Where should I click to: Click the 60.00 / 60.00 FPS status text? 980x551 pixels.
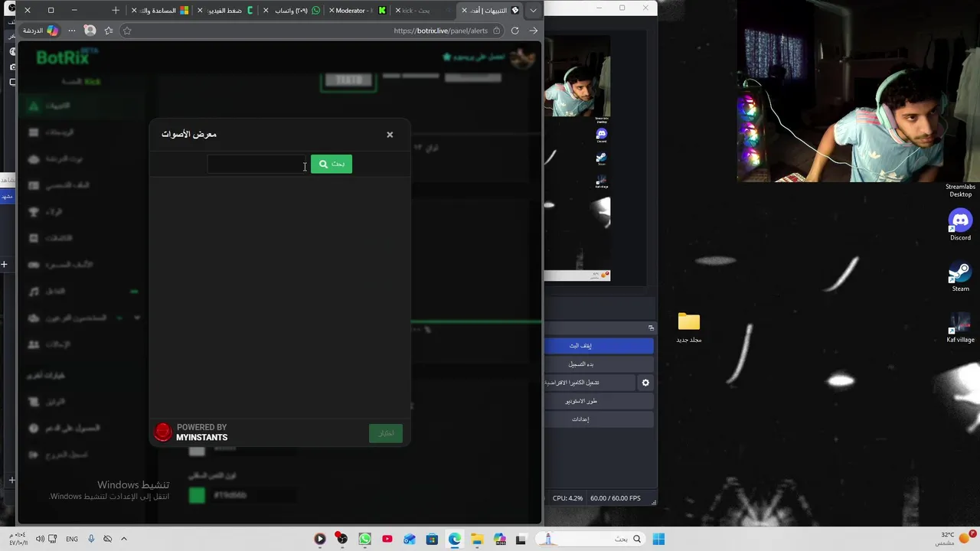(x=616, y=498)
